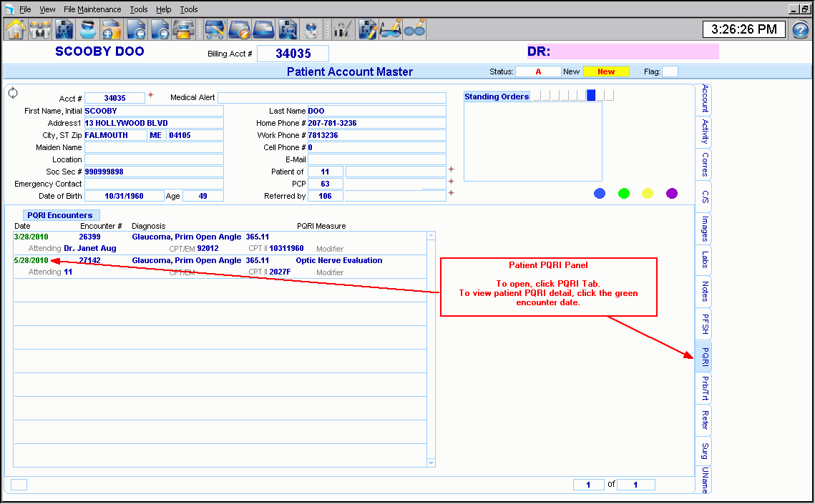The width and height of the screenshot is (815, 504).
Task: Click the printer icon in the toolbar
Action: pos(185,29)
